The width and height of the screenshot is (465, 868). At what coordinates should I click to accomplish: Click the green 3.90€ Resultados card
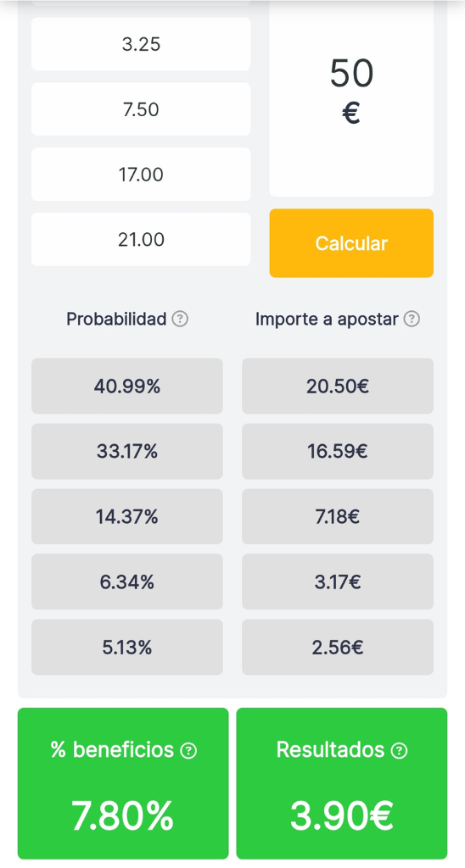coord(342,783)
